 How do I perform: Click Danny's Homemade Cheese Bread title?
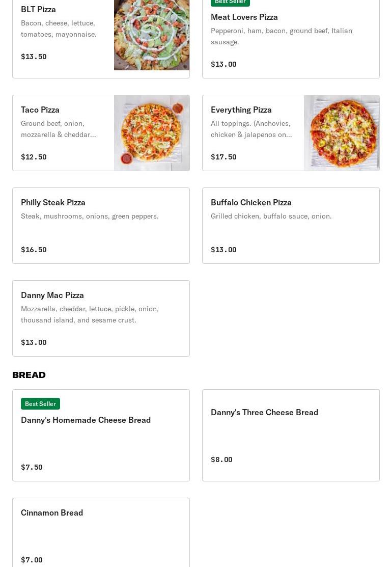[86, 420]
